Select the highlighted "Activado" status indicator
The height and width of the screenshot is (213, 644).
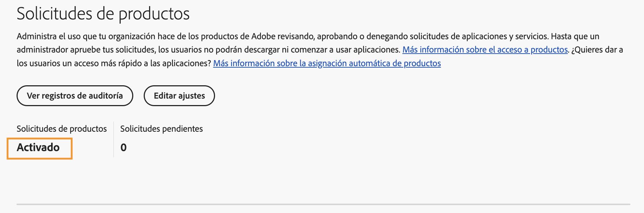tap(39, 147)
